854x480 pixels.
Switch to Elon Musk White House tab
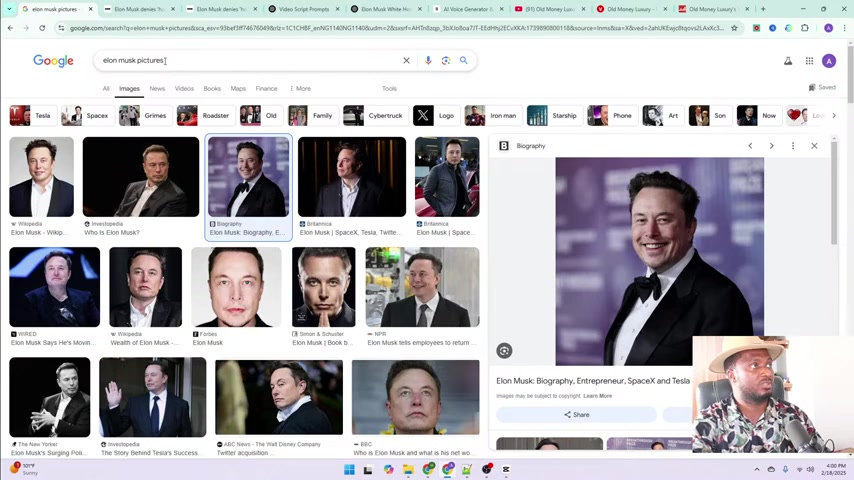pos(385,9)
